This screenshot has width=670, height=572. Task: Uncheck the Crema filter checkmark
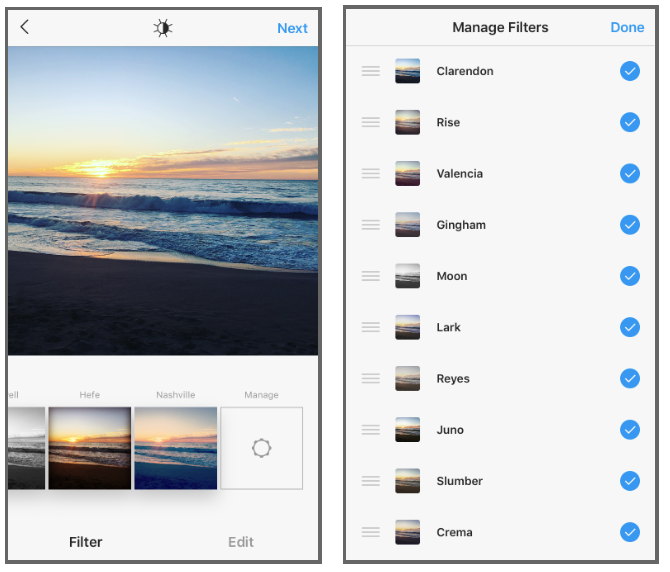[x=630, y=532]
